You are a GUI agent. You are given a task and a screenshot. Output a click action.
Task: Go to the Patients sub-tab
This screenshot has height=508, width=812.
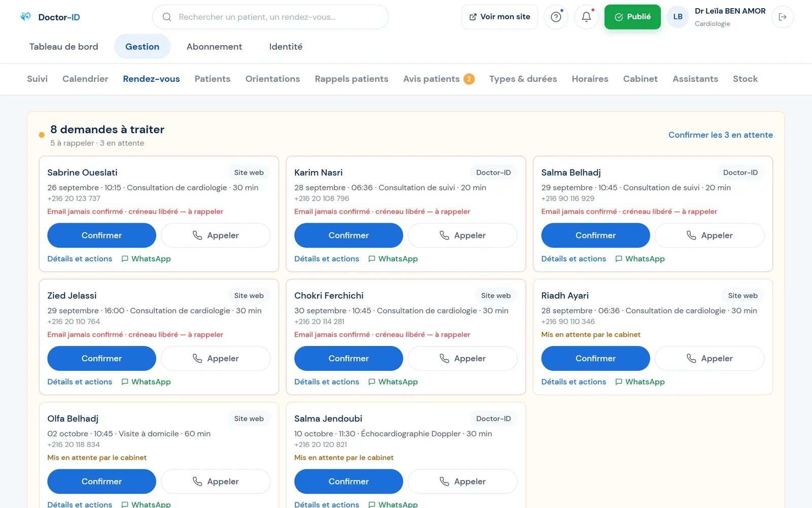coord(213,79)
